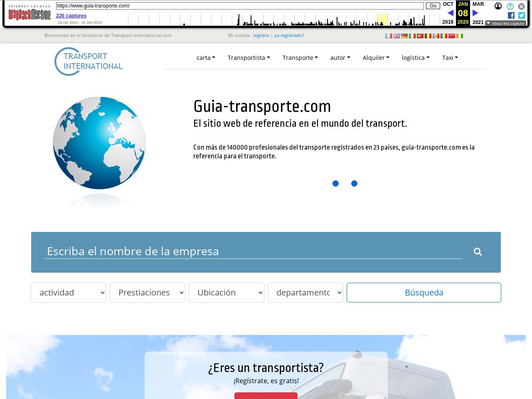Open the Prestiaciones dropdown

coord(148,293)
